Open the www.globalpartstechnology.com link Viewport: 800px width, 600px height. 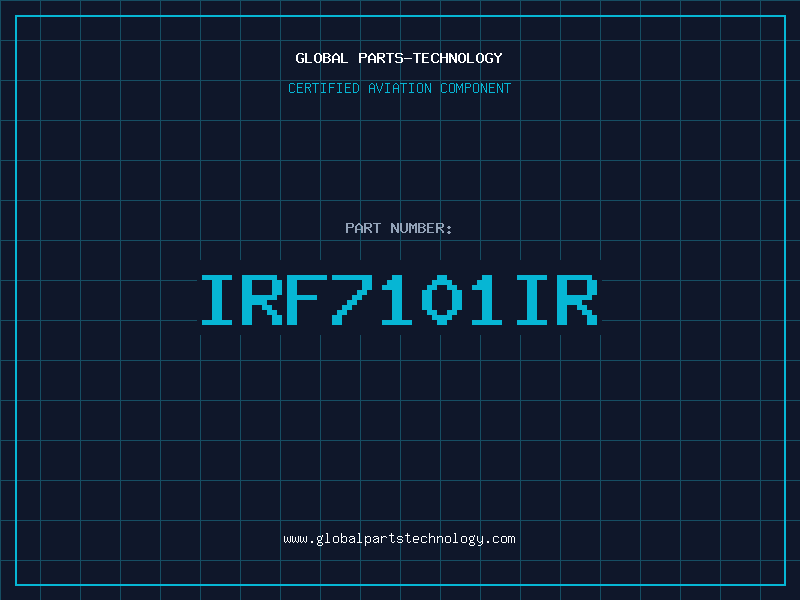[x=399, y=539]
